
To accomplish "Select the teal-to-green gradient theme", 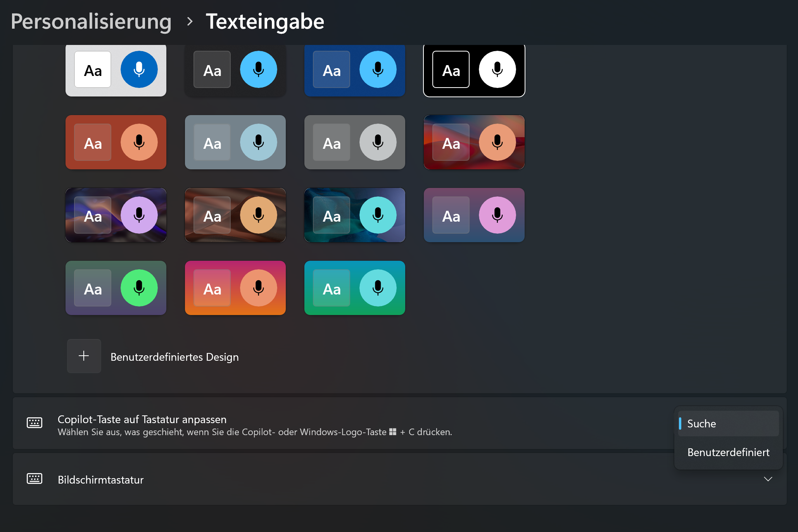I will [354, 288].
